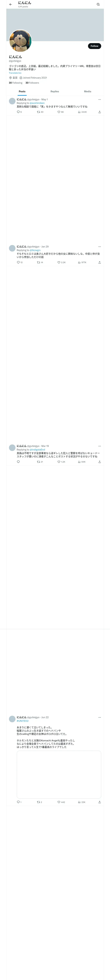Open the #UNITE02 hashtag link

click(22, 721)
